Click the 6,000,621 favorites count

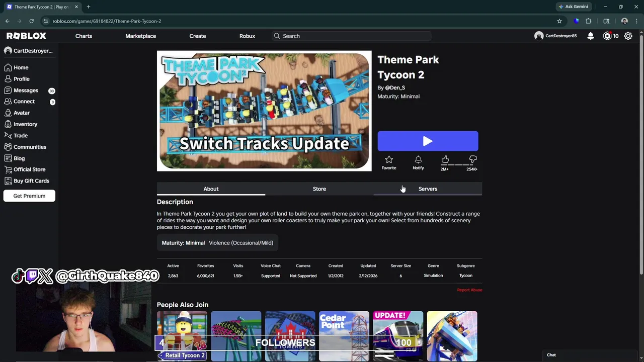pos(206,276)
